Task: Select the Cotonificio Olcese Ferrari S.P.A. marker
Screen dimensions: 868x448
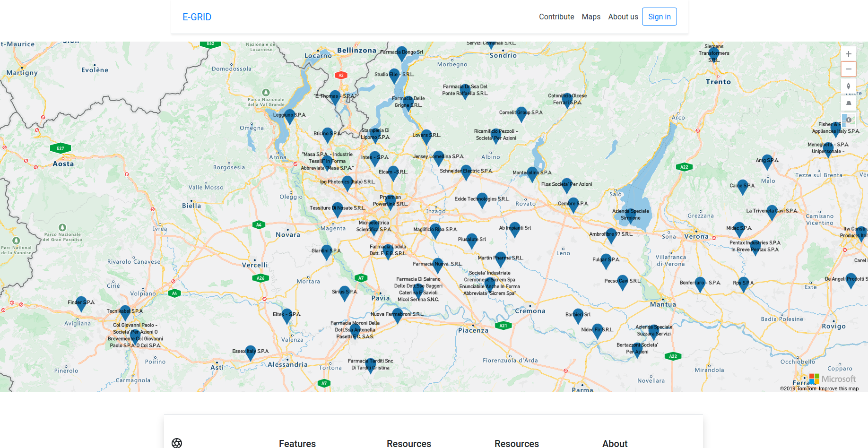Action: pos(567,101)
